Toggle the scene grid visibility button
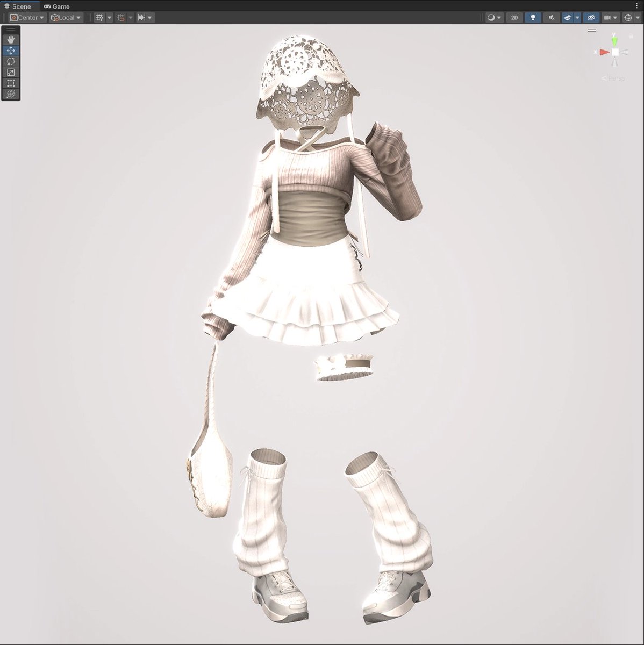 (x=99, y=18)
